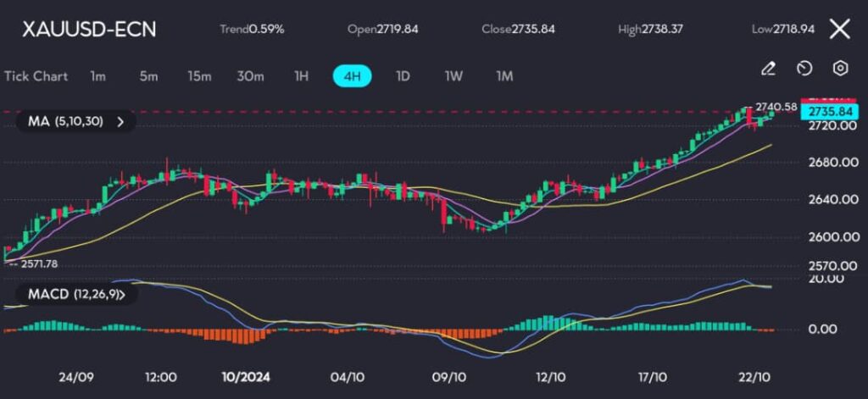Image resolution: width=868 pixels, height=399 pixels.
Task: Change to 1D daily timeframe
Action: pyautogui.click(x=403, y=76)
